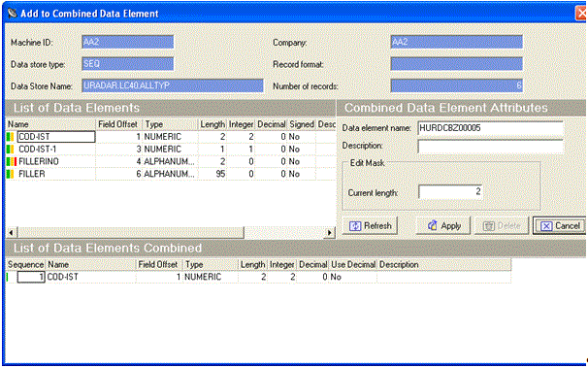Click the Decimal column header in top list

pyautogui.click(x=271, y=124)
